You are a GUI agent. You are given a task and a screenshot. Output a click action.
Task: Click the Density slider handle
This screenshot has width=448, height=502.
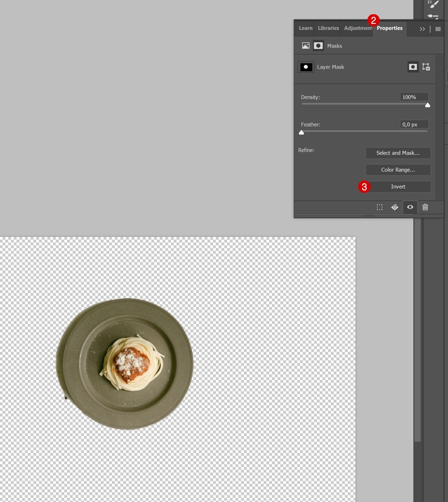(428, 105)
